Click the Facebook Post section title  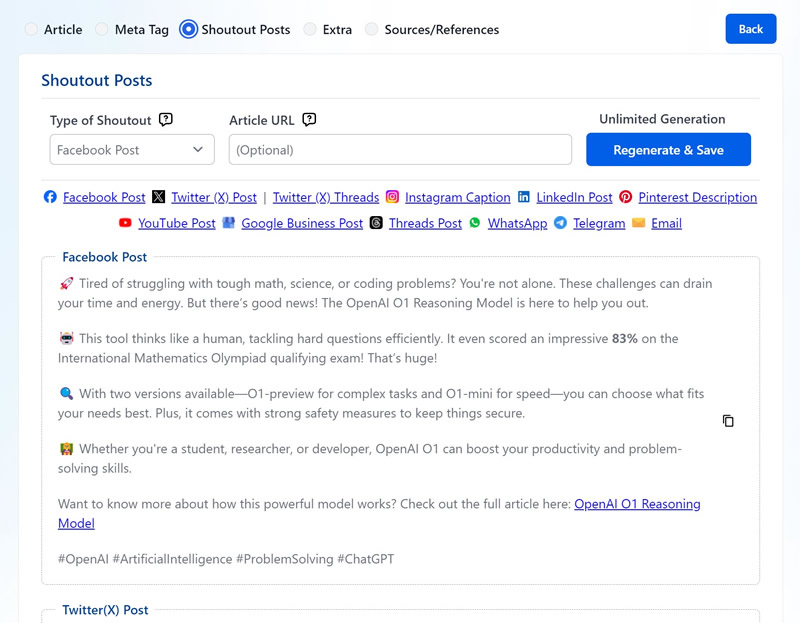click(x=105, y=257)
